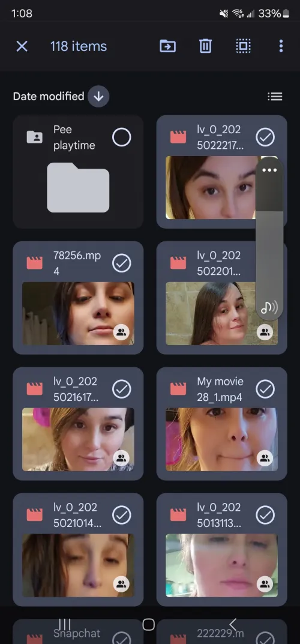
Task: Tap shared badge on My movie 28_1.mp4
Action: (x=265, y=459)
